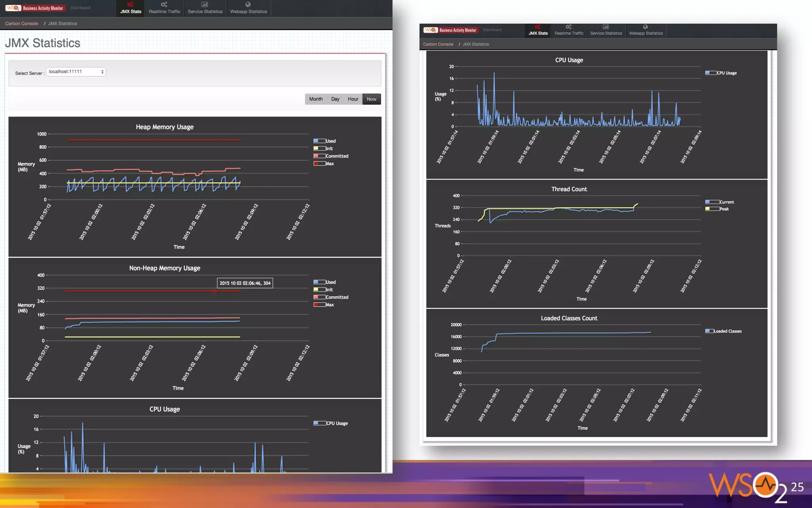This screenshot has width=812, height=508.
Task: Click the red data point on the Non-Heap Max line
Action: pos(214,291)
